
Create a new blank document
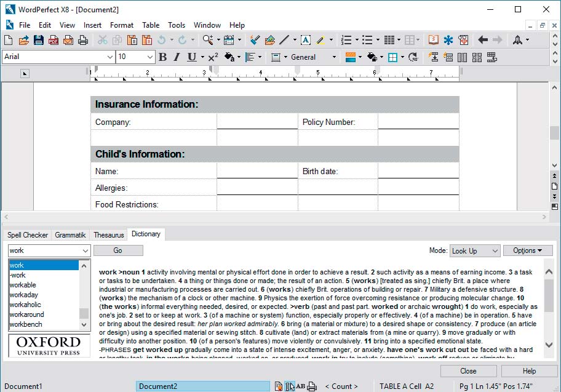(8, 40)
